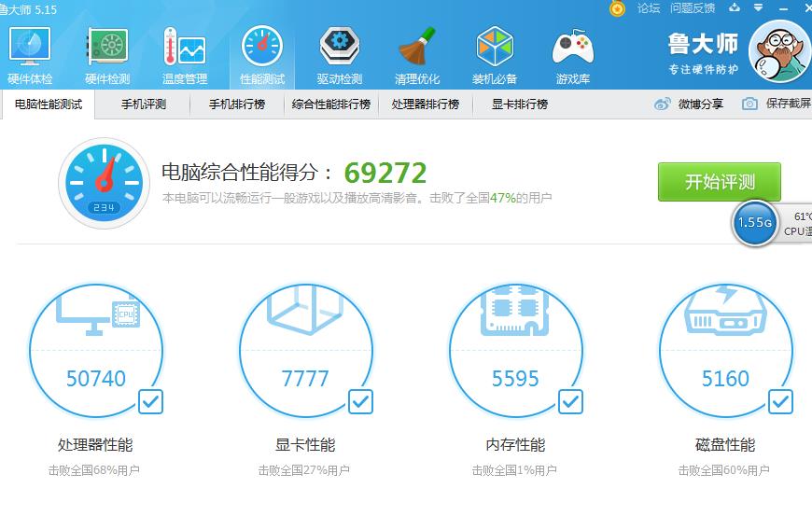Click 击败全国68%用户 text
The image size is (812, 516).
(94, 470)
